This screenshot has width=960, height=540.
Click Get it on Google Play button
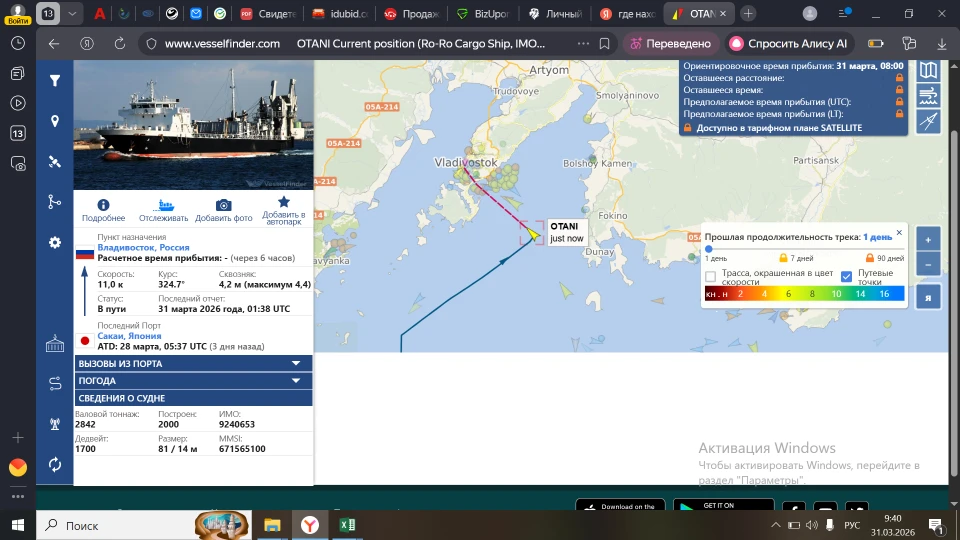click(x=723, y=506)
